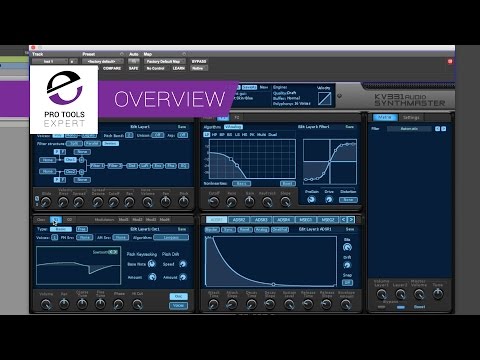Toggle the Pro Tools BYPASS button
The height and width of the screenshot is (360, 480).
pyautogui.click(x=199, y=61)
